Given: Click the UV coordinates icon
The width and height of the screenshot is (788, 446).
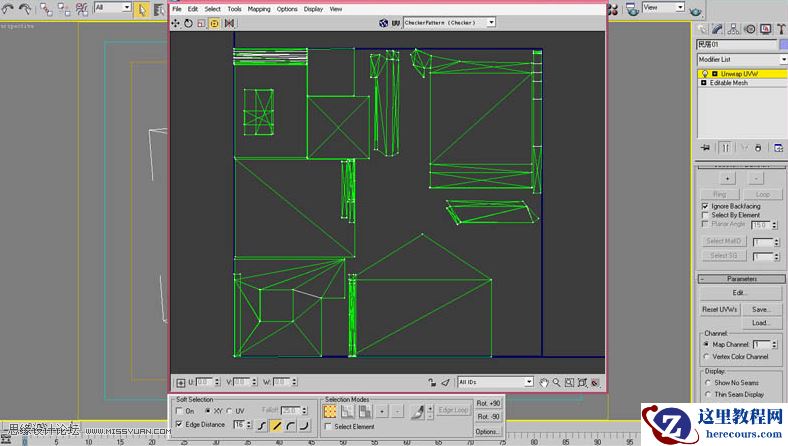Looking at the screenshot, I should 396,23.
